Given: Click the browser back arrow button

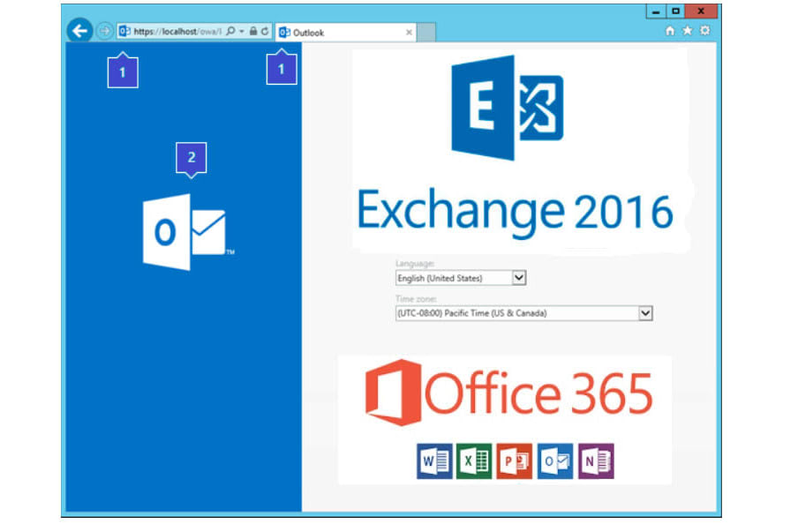Looking at the screenshot, I should 80,31.
